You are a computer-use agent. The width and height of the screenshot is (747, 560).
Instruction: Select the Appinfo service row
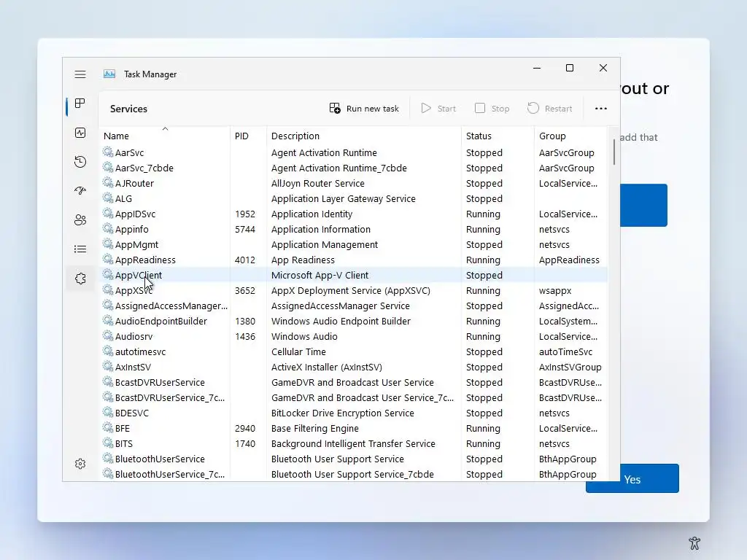pyautogui.click(x=354, y=229)
